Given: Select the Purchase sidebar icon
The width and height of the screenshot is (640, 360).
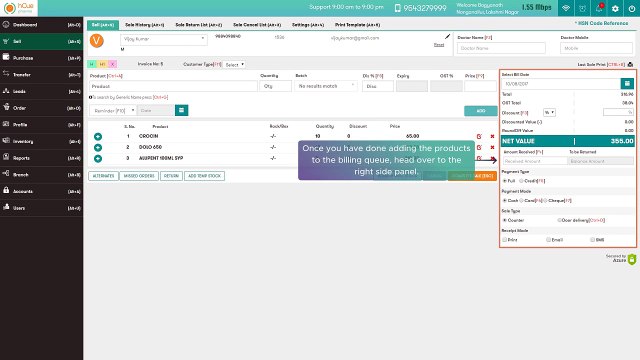Looking at the screenshot, I should tap(6, 58).
